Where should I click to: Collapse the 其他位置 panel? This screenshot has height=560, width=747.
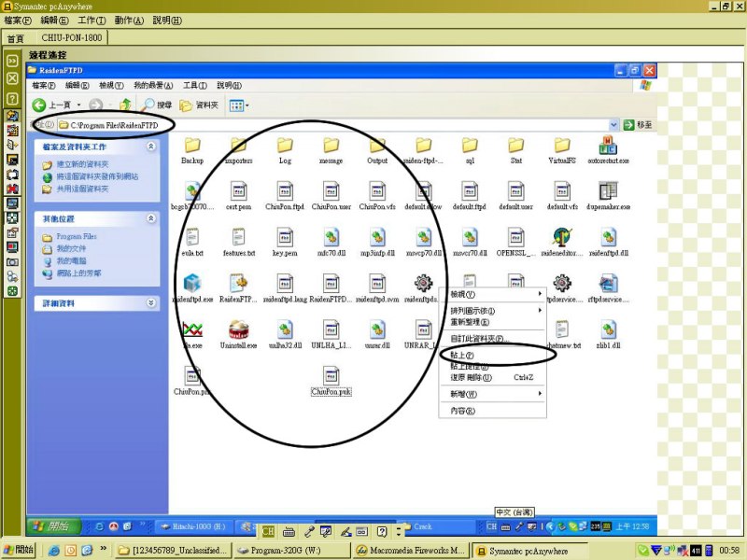click(x=151, y=218)
